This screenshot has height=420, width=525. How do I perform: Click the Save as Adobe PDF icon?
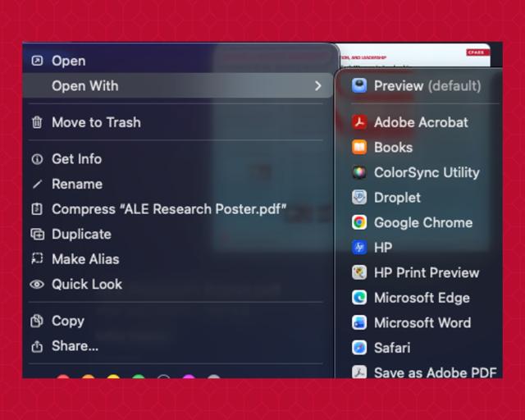click(x=359, y=372)
